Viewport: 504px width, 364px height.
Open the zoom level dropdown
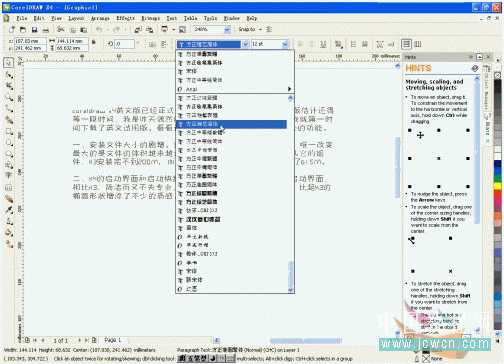227,30
